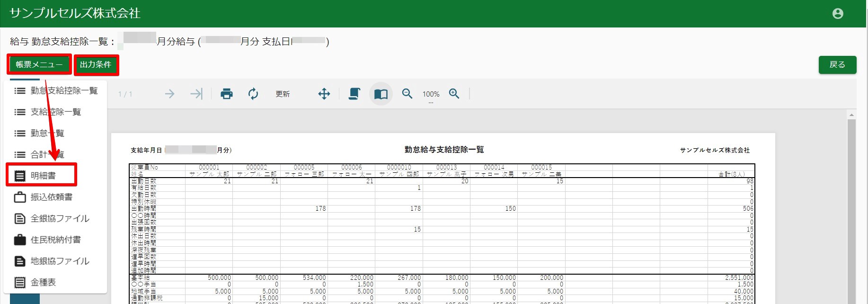Toggle the book page view icon
This screenshot has height=304, width=868.
click(x=381, y=94)
